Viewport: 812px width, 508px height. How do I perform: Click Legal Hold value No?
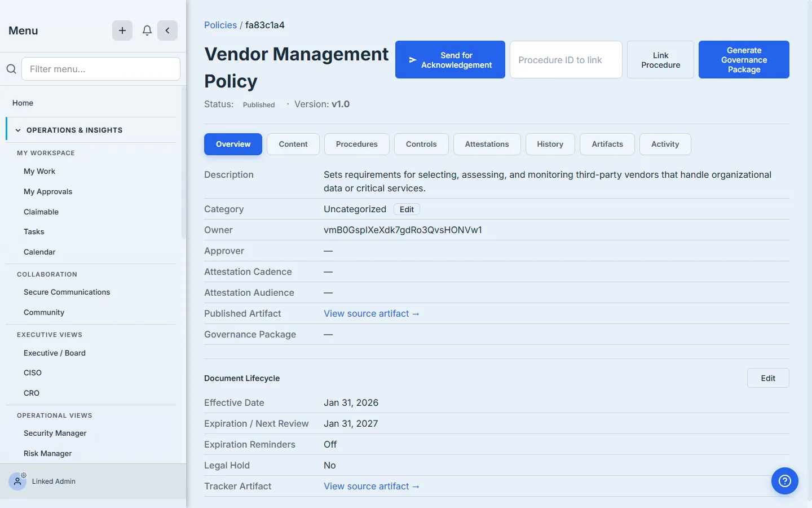pos(329,465)
